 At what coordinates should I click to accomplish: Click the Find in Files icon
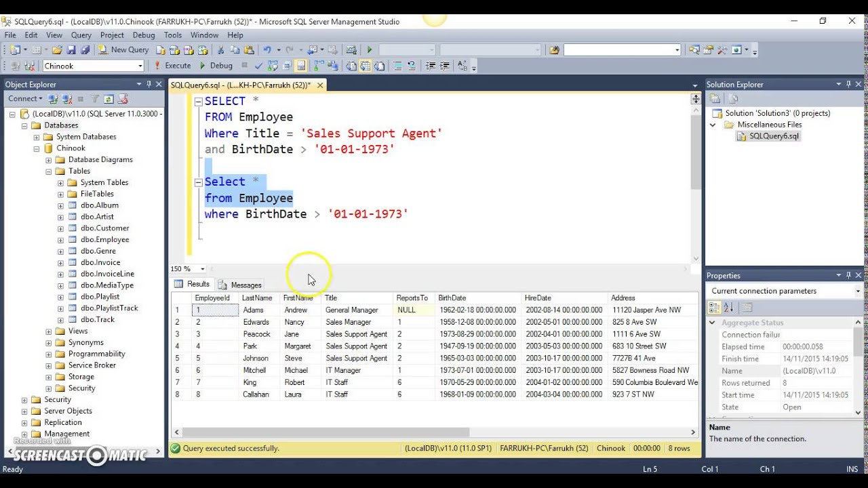554,49
